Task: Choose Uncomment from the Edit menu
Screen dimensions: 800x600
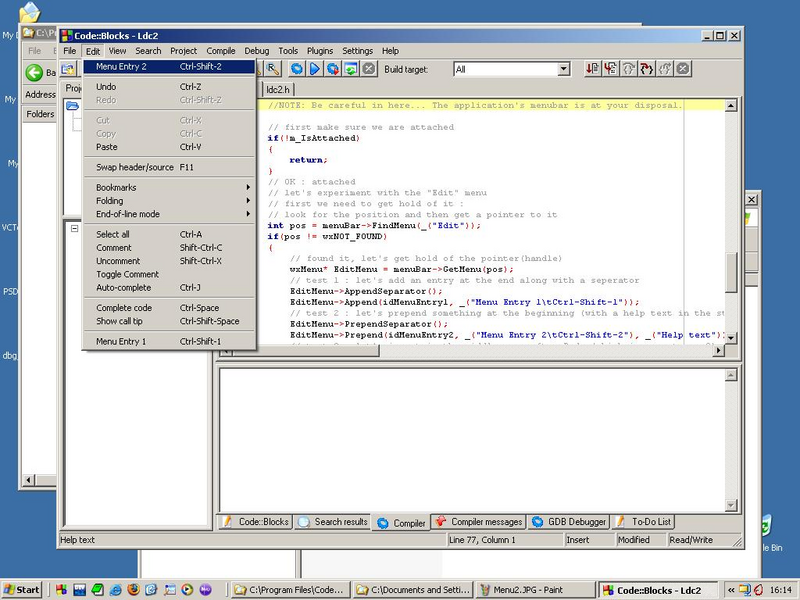Action: [168, 261]
